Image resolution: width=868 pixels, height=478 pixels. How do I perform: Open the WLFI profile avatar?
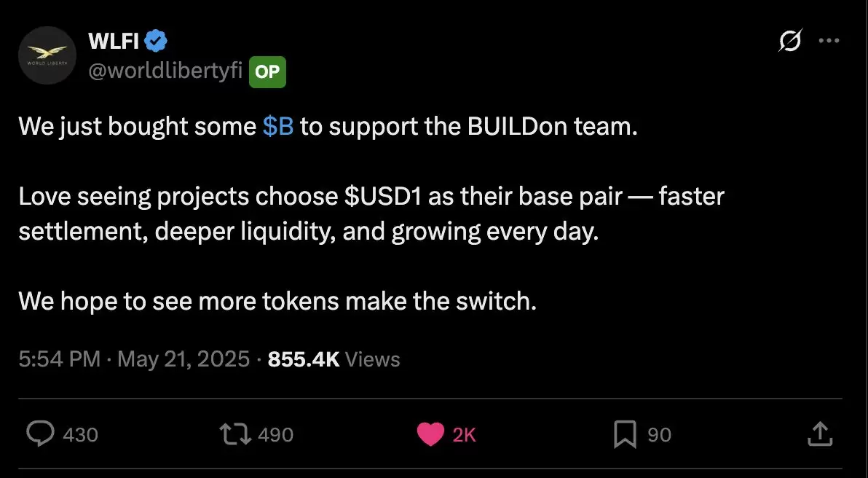[x=47, y=55]
